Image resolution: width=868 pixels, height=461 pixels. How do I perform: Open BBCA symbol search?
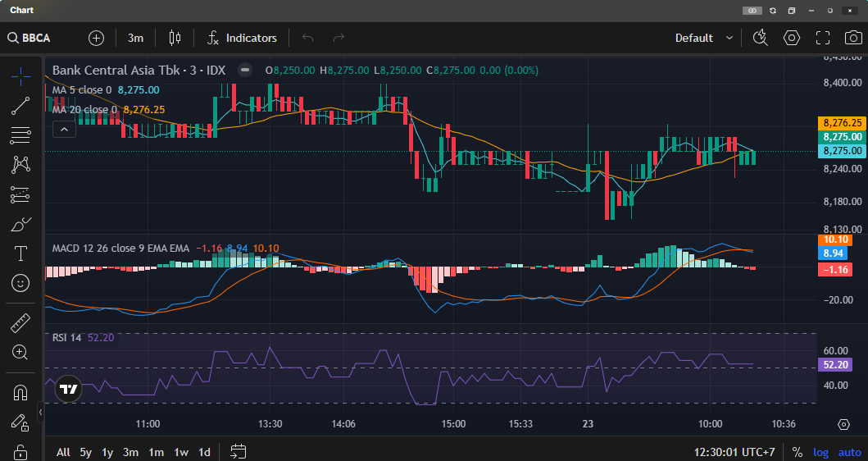click(29, 38)
